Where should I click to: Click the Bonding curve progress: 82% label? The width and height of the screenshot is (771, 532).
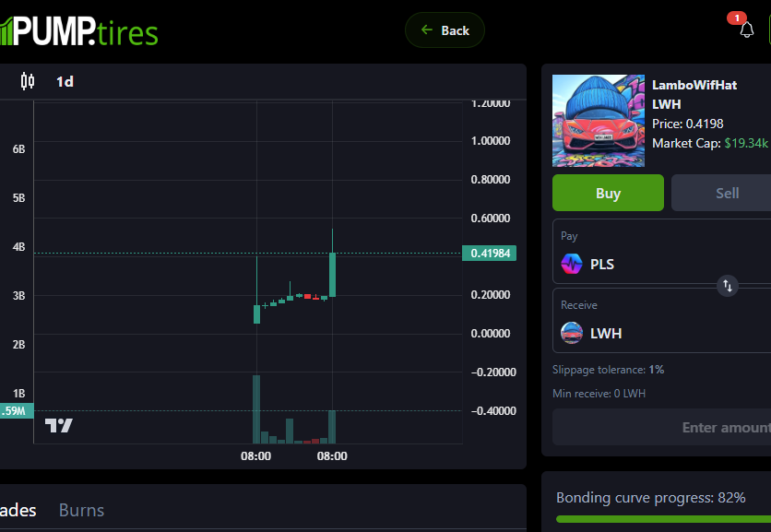tap(650, 498)
